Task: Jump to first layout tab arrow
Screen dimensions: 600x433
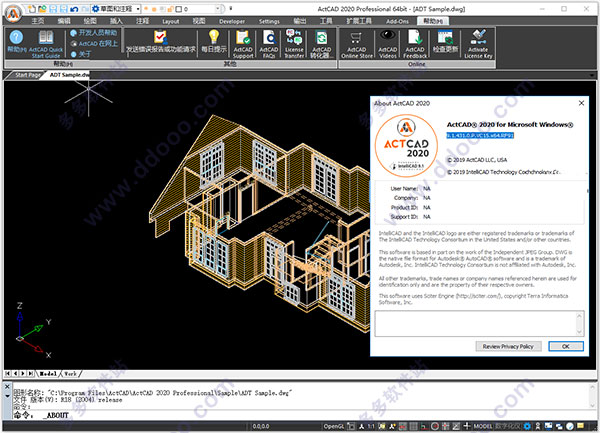Action: click(8, 374)
